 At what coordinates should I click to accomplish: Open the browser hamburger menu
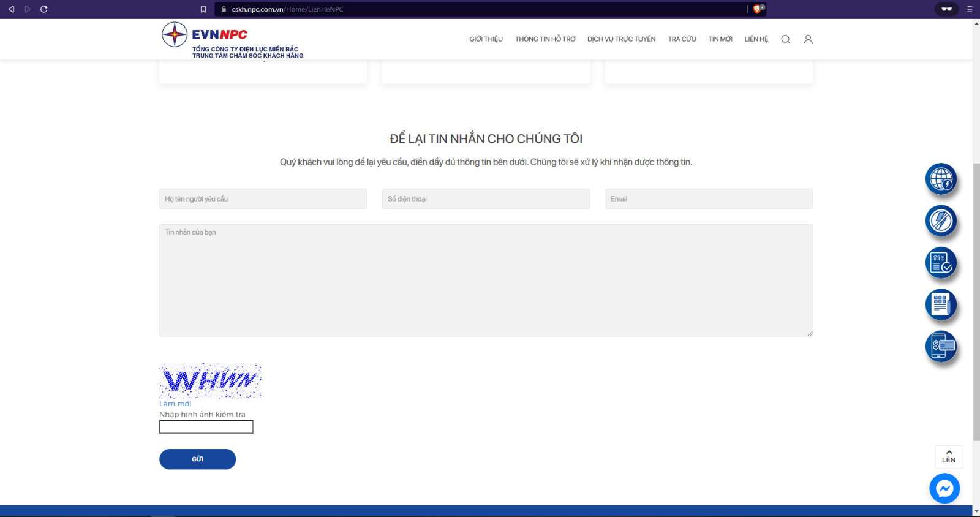coord(969,9)
